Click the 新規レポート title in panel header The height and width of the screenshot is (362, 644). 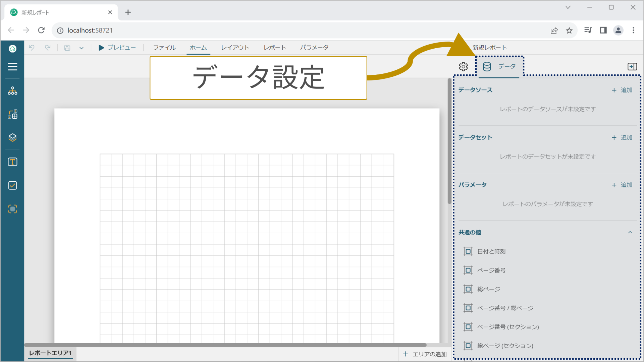tap(490, 48)
